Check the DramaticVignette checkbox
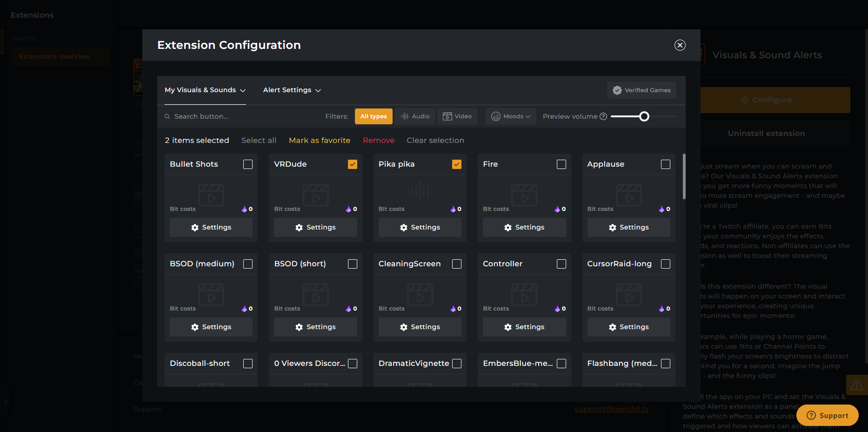868x432 pixels. [457, 364]
